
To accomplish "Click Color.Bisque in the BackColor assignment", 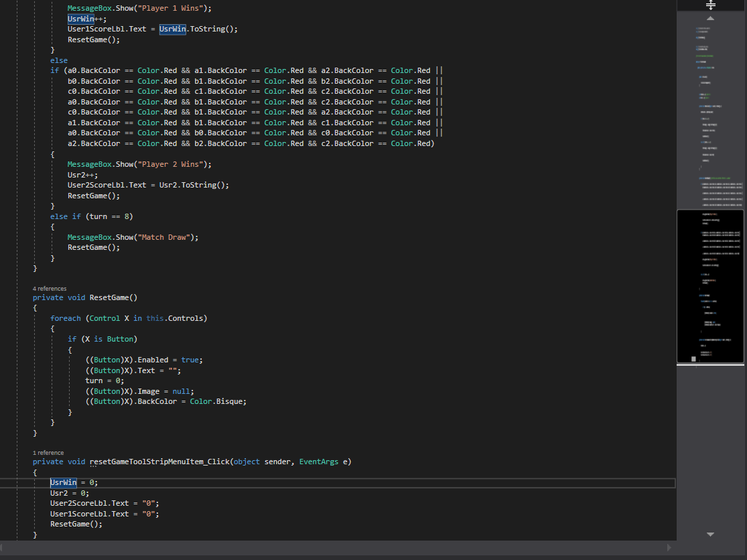I will click(x=218, y=402).
